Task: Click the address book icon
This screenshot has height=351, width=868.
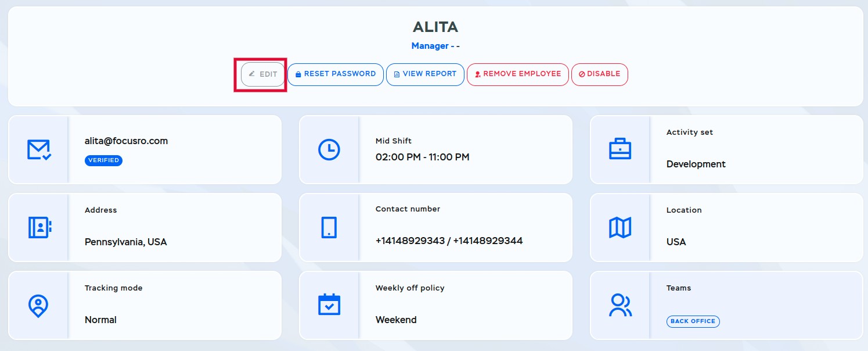Action: (x=39, y=227)
